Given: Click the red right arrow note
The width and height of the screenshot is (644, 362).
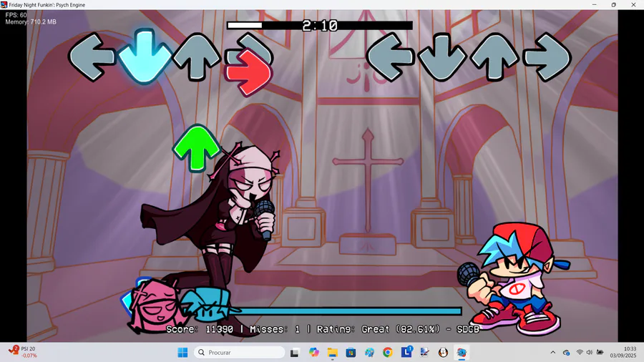Looking at the screenshot, I should [x=248, y=72].
